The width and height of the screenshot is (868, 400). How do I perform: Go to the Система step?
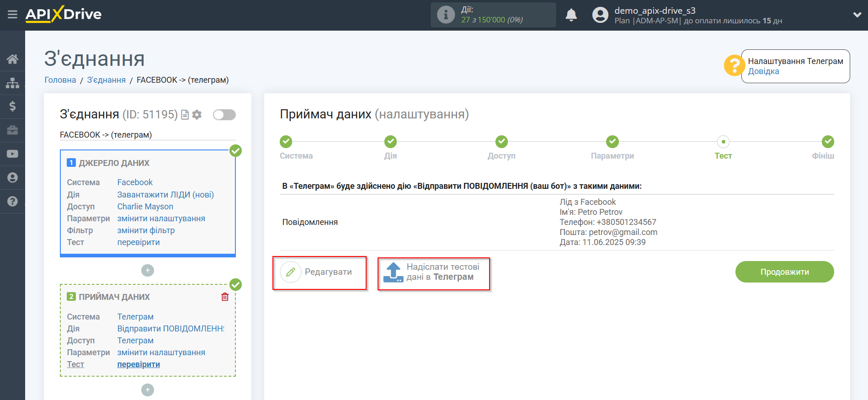tap(287, 142)
